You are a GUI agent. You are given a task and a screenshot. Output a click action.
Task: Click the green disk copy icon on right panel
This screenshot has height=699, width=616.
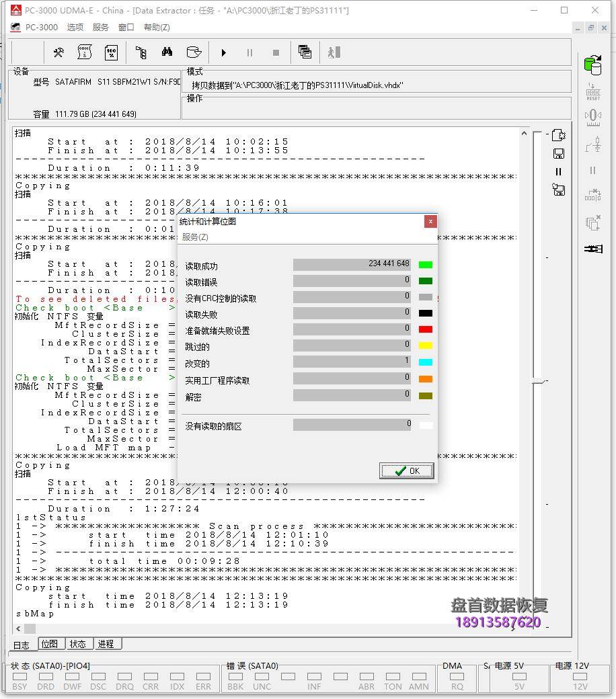tap(593, 65)
